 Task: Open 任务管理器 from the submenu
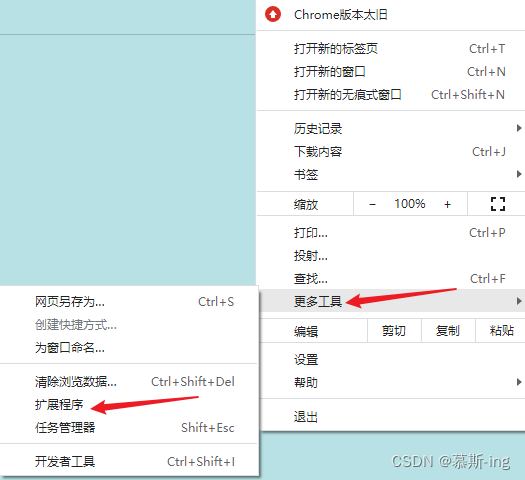point(129,427)
